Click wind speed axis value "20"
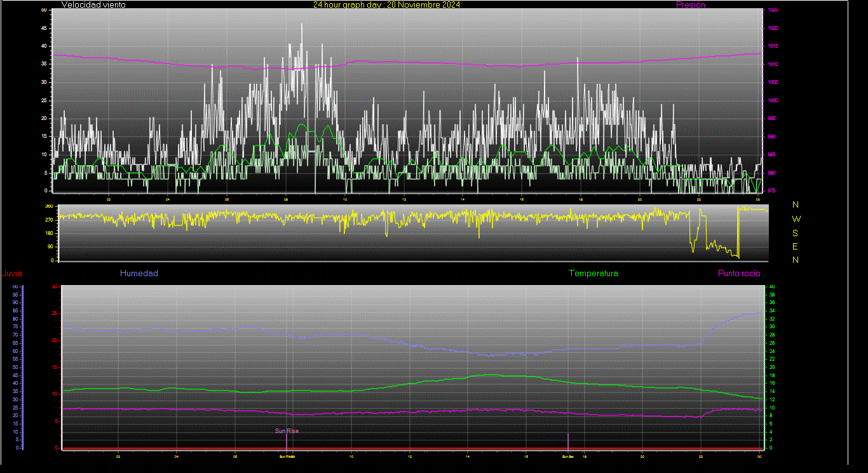The height and width of the screenshot is (473, 868). click(44, 118)
